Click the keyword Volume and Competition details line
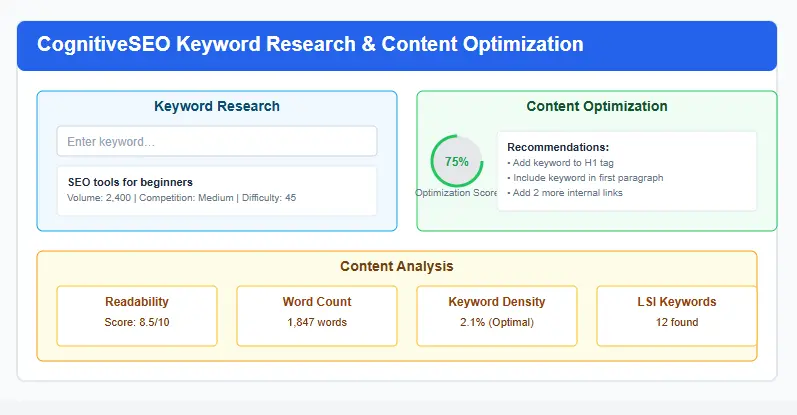 pos(181,198)
